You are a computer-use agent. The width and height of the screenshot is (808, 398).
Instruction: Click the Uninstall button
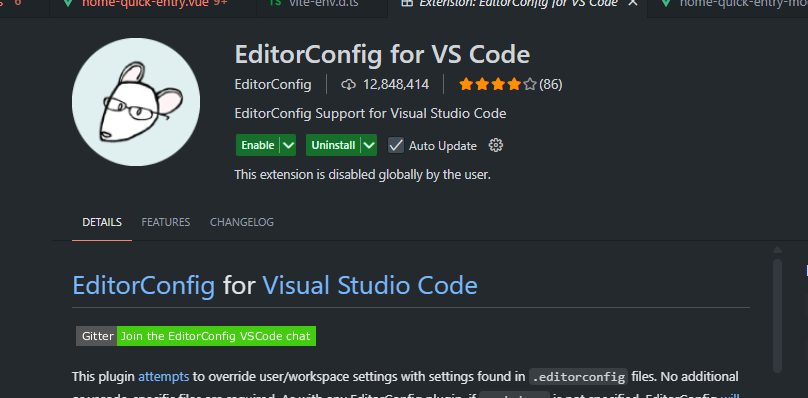(333, 145)
